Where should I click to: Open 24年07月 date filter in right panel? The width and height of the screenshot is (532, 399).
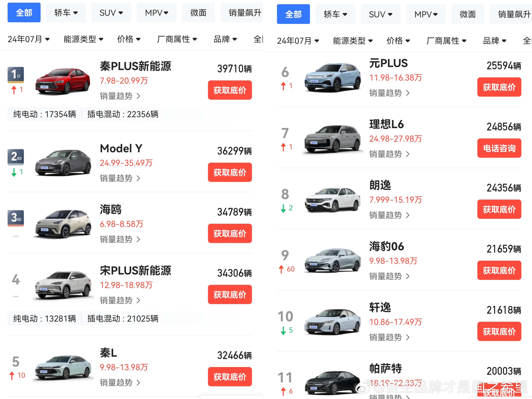298,41
